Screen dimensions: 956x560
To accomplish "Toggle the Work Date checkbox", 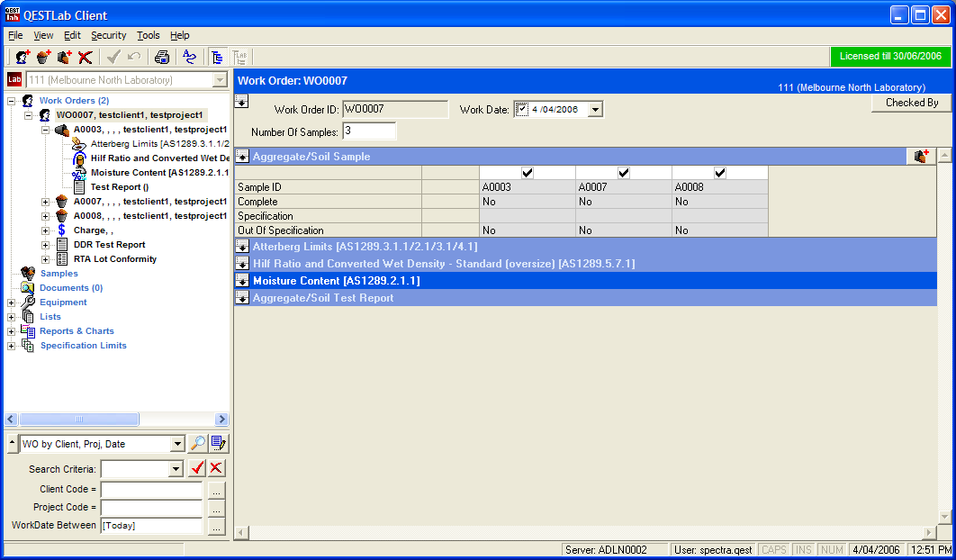I will [522, 110].
